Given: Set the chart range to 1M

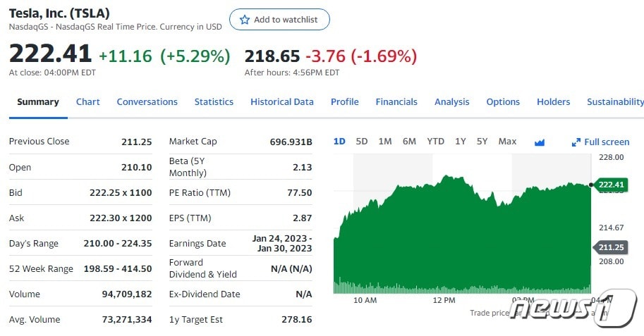Looking at the screenshot, I should 385,141.
